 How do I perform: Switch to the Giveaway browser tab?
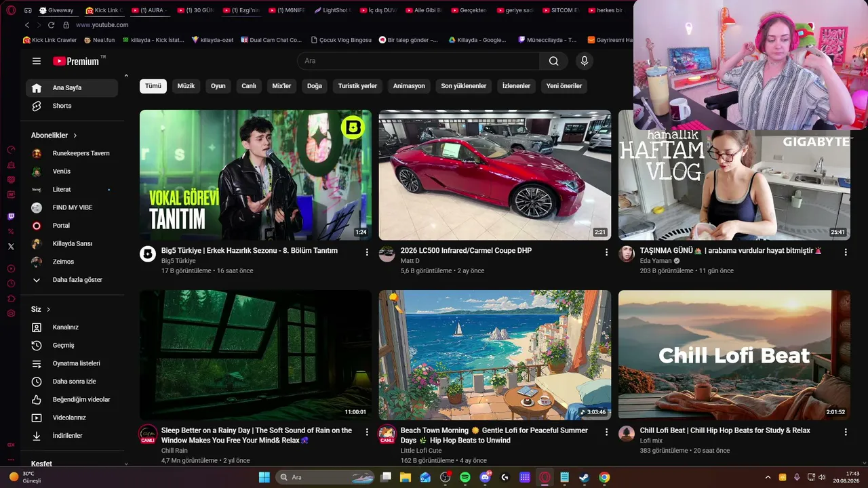pos(56,10)
